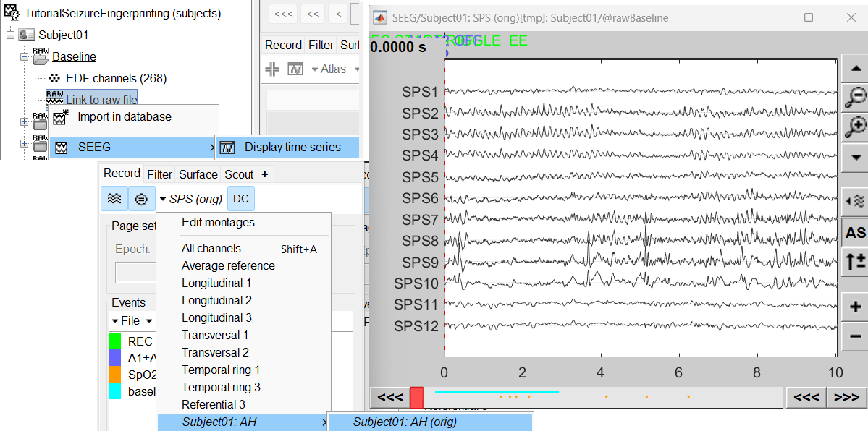Toggle uniform amplitude scale button
The width and height of the screenshot is (868, 431).
(x=142, y=199)
